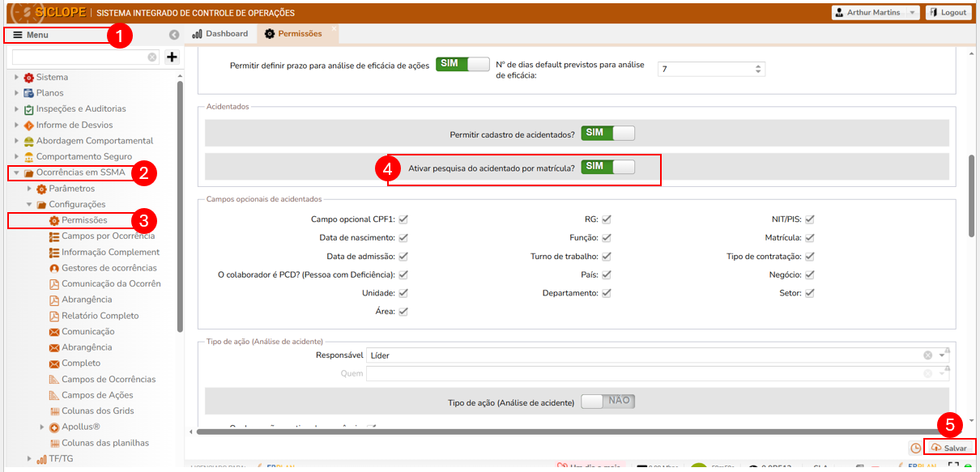Click the clock icon next to Salvar
980x472 pixels.
click(x=915, y=448)
